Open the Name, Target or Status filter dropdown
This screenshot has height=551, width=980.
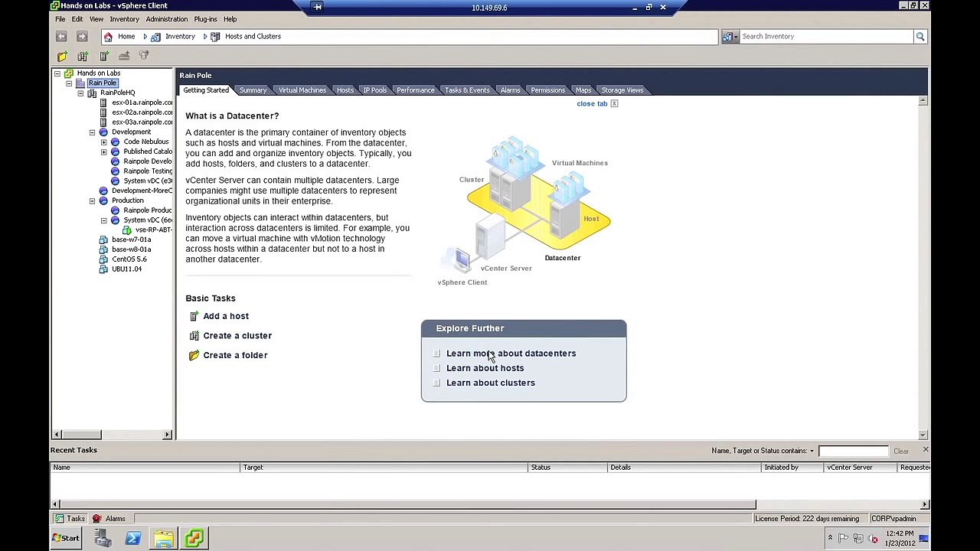click(x=812, y=451)
